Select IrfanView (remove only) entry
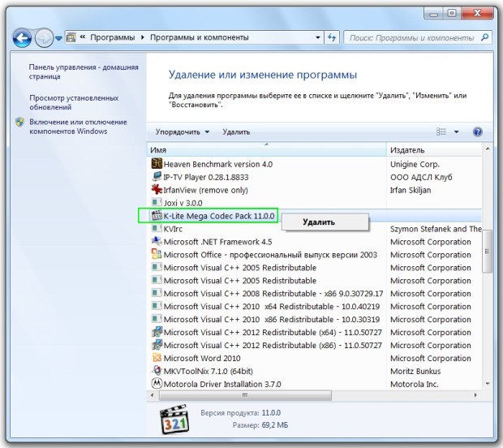This screenshot has height=448, width=503. pos(205,190)
